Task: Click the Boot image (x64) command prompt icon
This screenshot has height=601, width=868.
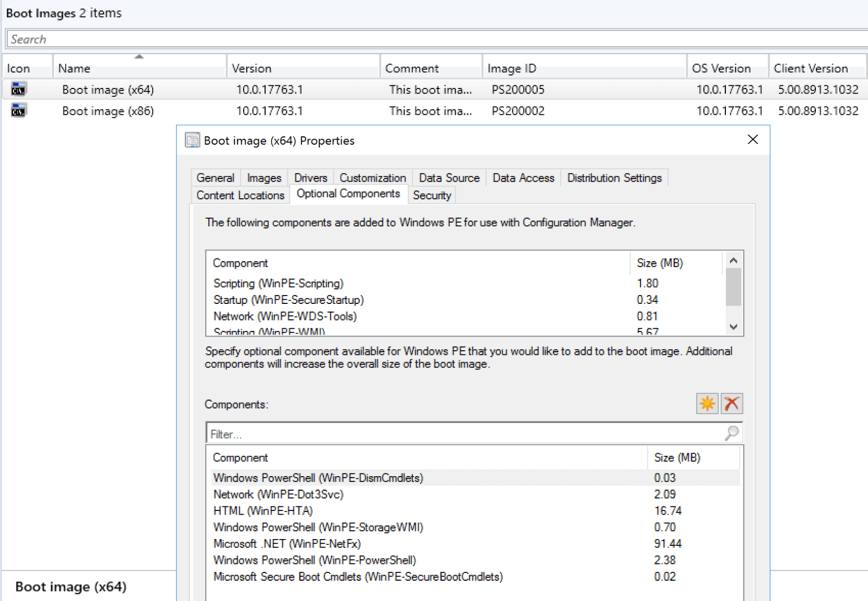Action: click(18, 89)
